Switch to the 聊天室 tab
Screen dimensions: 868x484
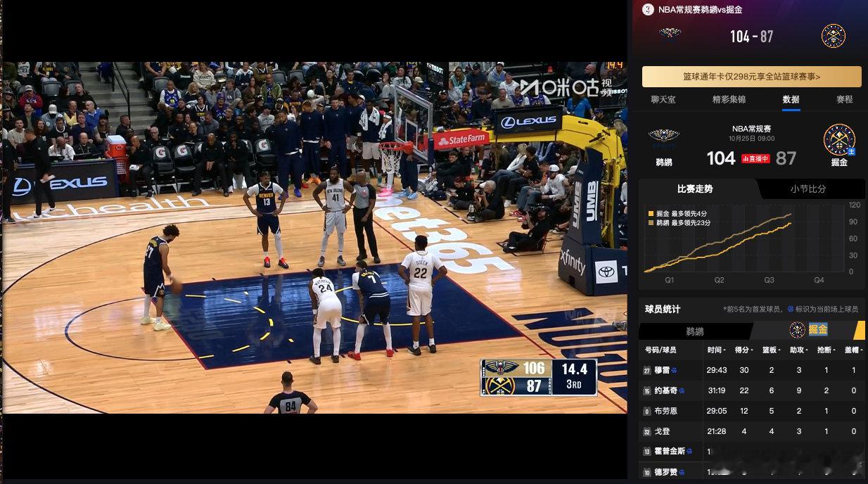(663, 99)
